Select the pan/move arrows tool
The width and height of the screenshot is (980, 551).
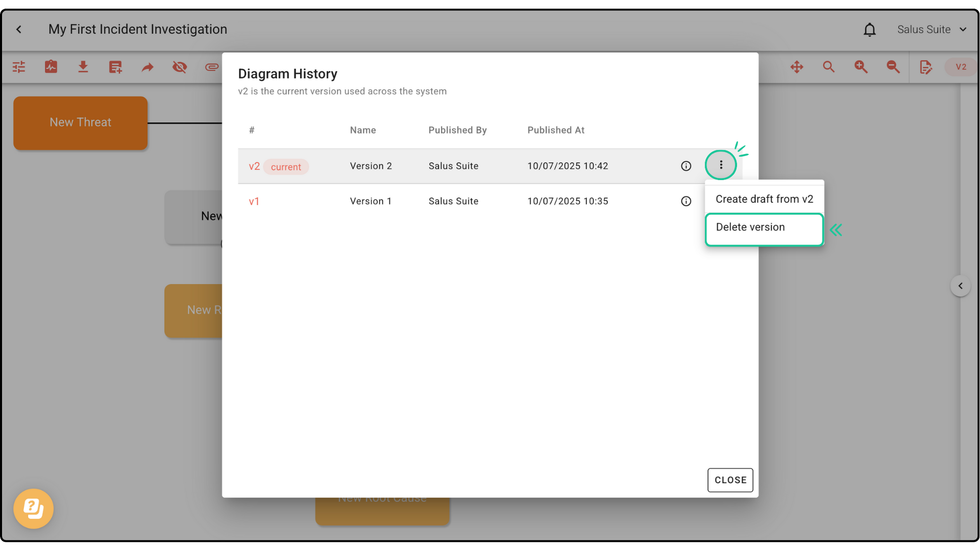[797, 67]
